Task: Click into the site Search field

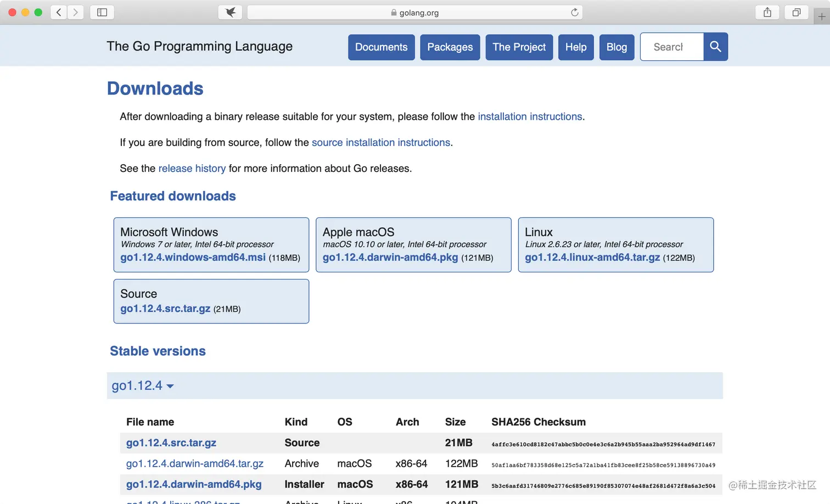Action: click(672, 47)
